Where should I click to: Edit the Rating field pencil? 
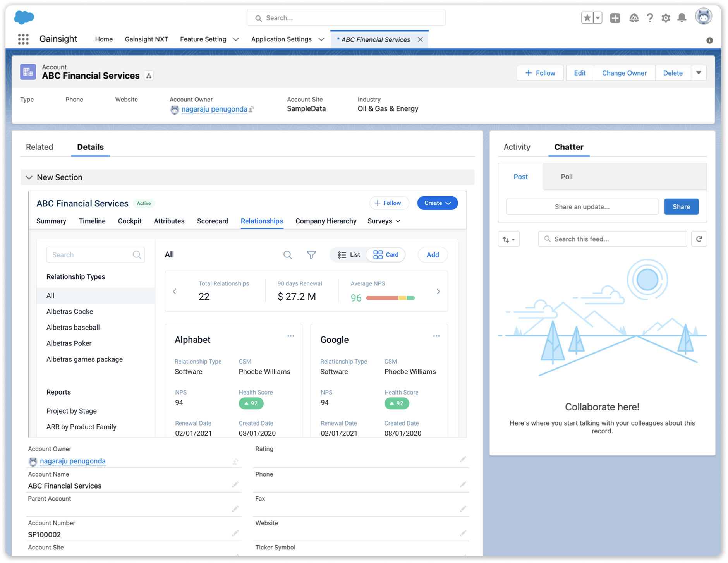(463, 459)
